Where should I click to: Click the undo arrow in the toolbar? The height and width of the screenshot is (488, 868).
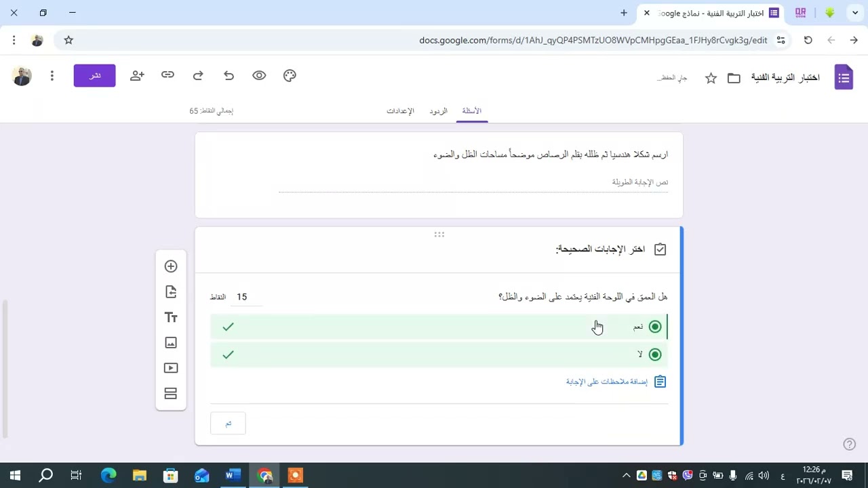coord(229,76)
